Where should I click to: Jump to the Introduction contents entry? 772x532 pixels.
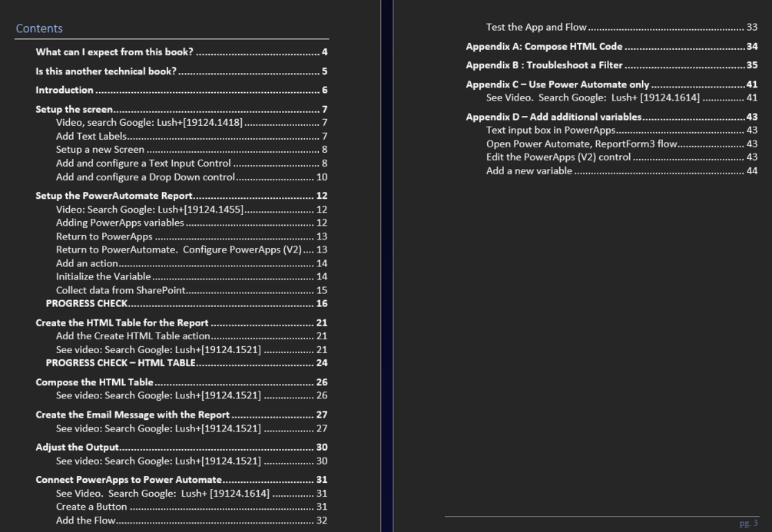[181, 90]
